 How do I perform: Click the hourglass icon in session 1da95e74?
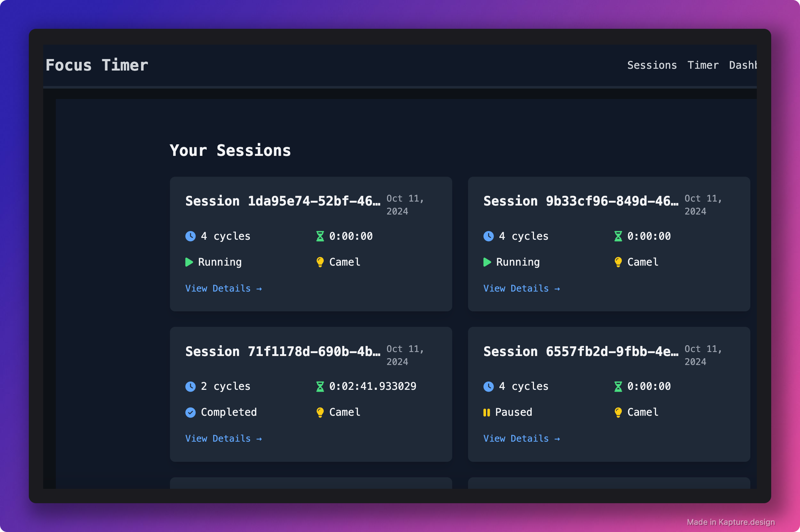tap(320, 236)
